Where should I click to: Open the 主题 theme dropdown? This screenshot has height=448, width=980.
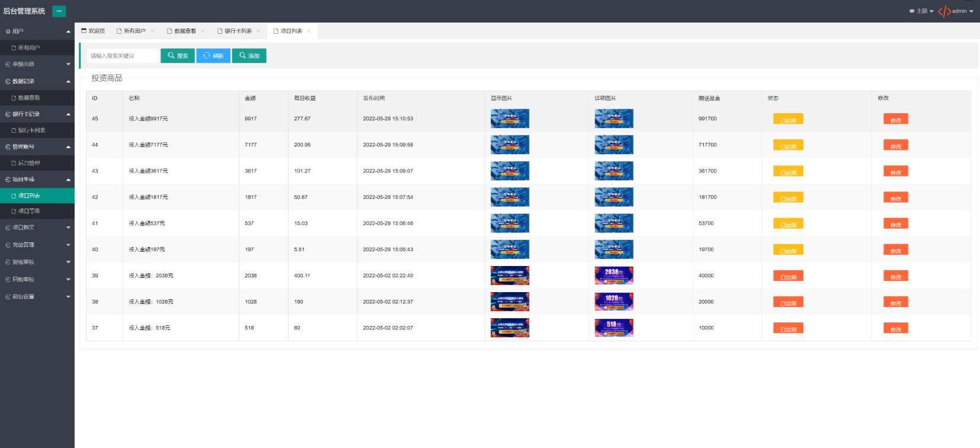click(921, 11)
